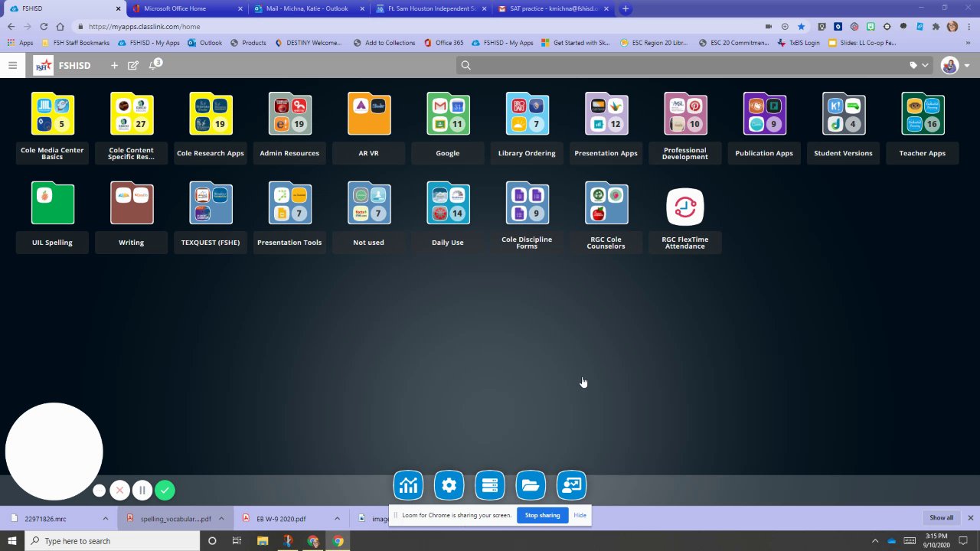
Task: Click the plus icon to add apps
Action: pos(114,65)
